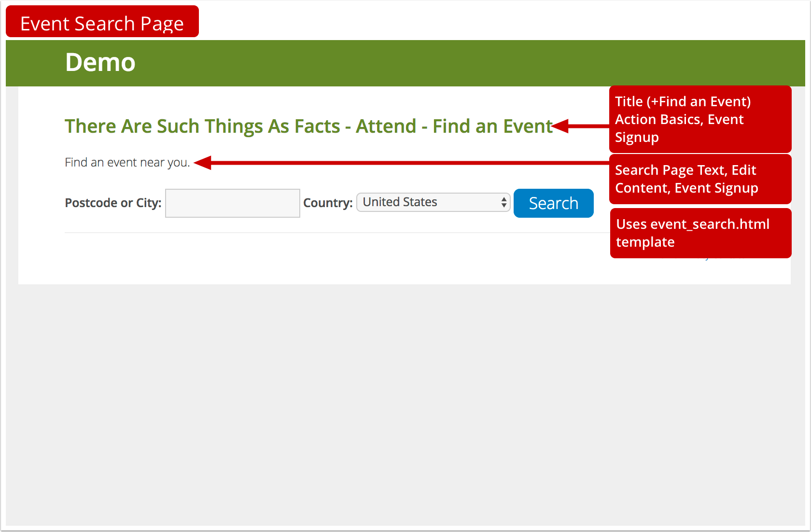The width and height of the screenshot is (811, 532).
Task: Click the Find an event near you text
Action: [127, 163]
